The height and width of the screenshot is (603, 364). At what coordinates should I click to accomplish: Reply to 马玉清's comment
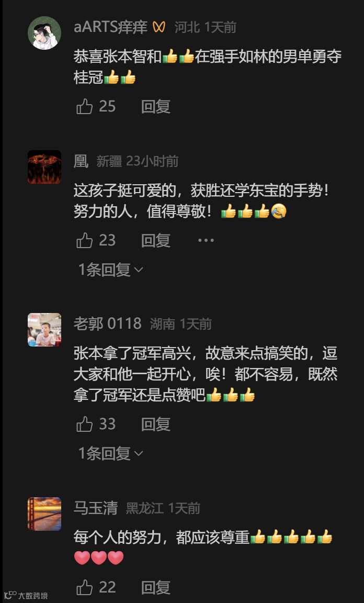coord(156,587)
